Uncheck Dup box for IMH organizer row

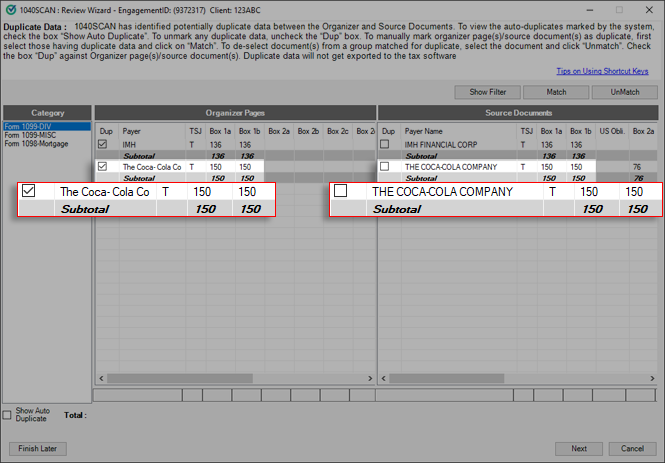[102, 144]
